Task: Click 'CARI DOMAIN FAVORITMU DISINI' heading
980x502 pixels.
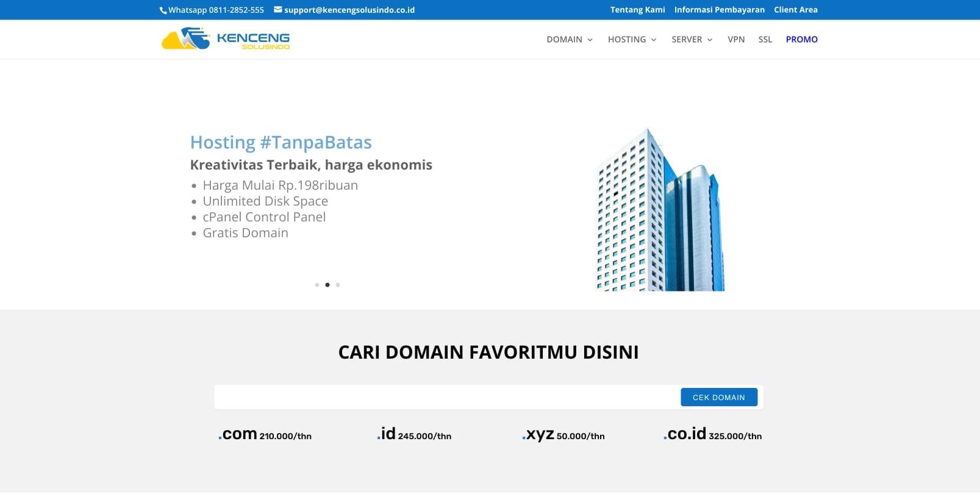Action: tap(488, 352)
